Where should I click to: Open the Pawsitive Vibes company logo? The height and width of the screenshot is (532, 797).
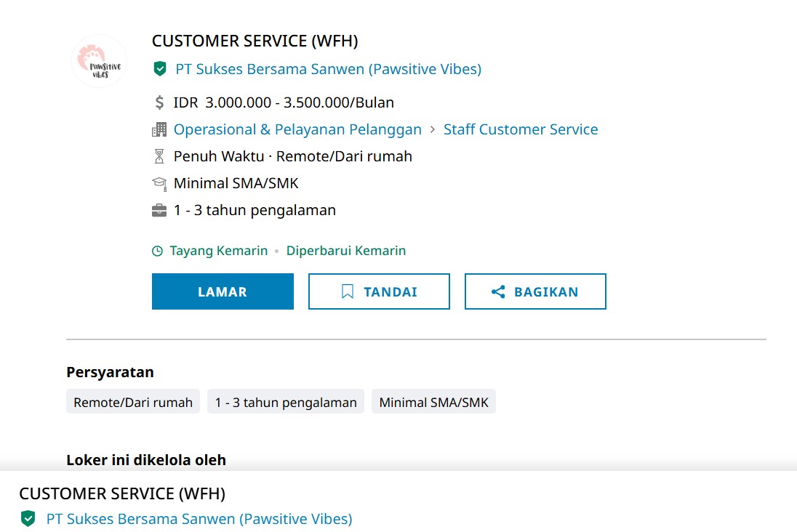click(x=99, y=61)
